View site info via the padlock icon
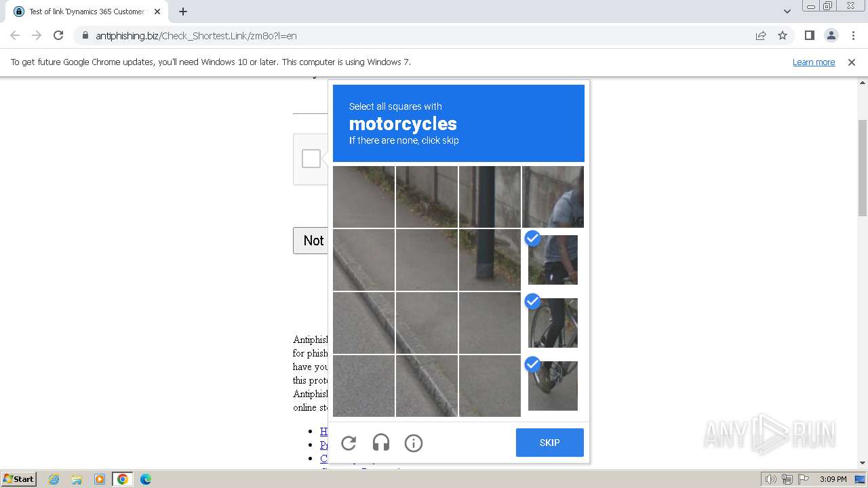868x488 pixels. tap(85, 35)
